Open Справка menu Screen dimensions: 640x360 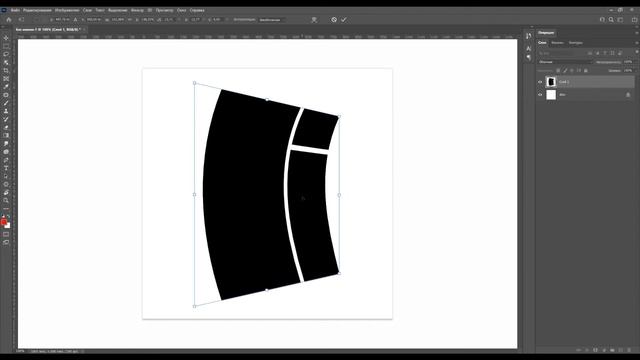(x=197, y=10)
